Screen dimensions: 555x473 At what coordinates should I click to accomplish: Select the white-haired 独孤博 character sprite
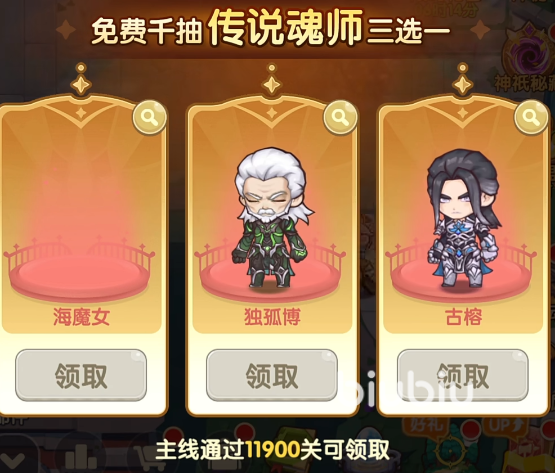tap(271, 218)
